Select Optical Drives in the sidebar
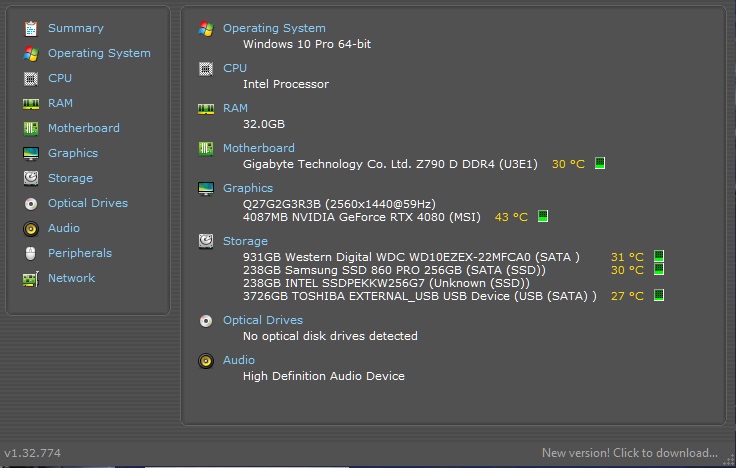 tap(88, 203)
